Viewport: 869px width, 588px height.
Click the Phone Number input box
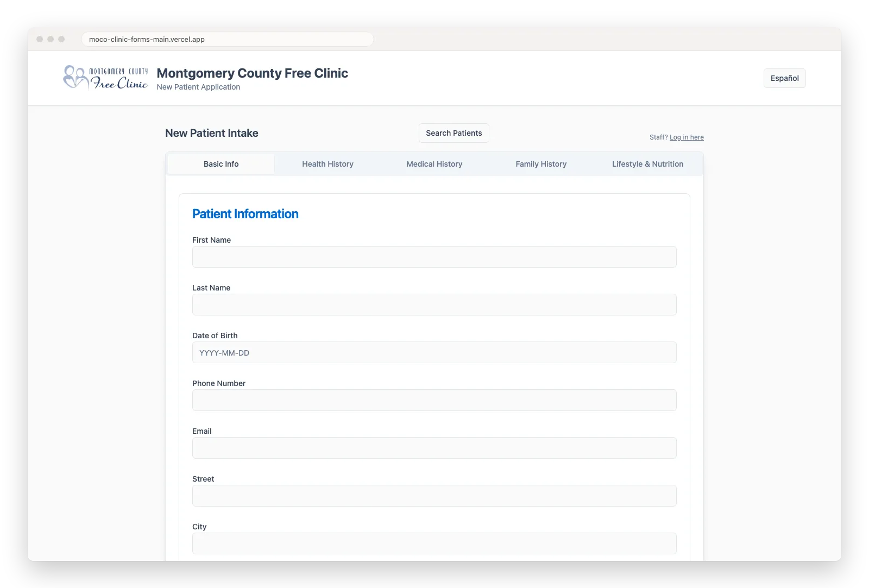coord(434,400)
